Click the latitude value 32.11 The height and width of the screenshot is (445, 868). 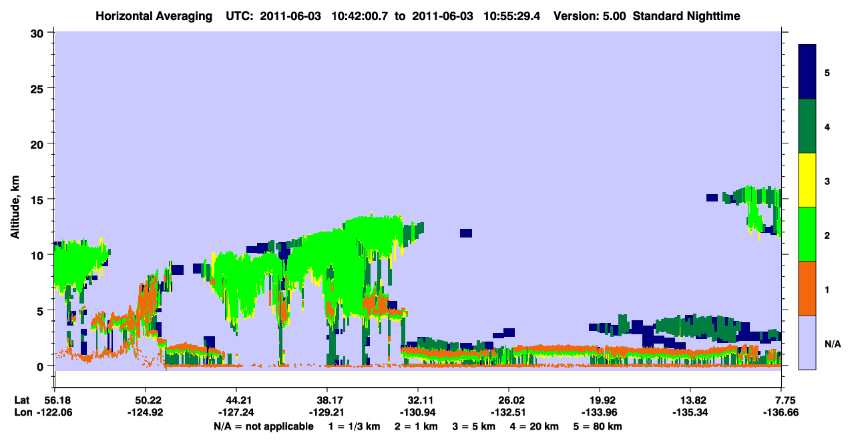(x=418, y=400)
